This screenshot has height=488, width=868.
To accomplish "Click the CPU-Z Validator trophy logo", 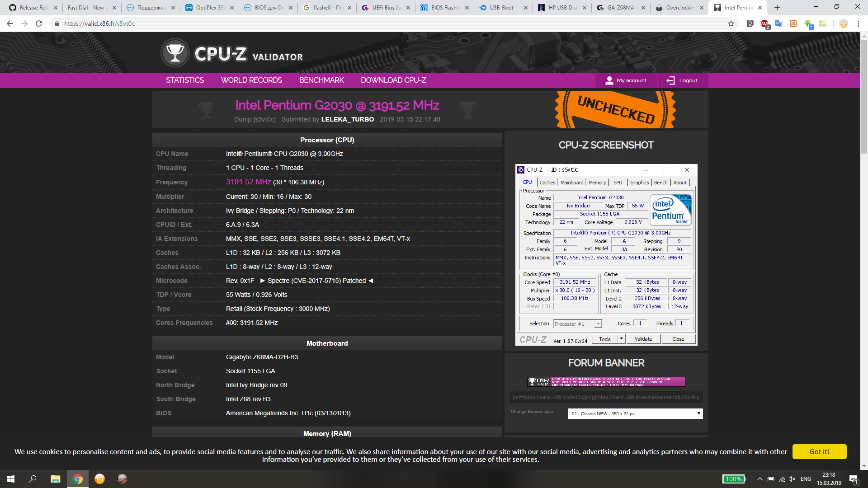I will click(175, 53).
